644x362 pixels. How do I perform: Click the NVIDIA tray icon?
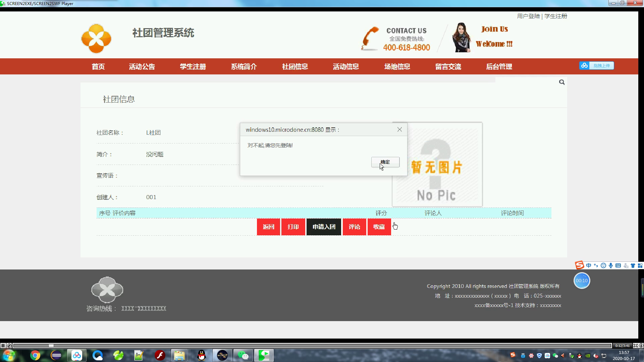point(588,356)
